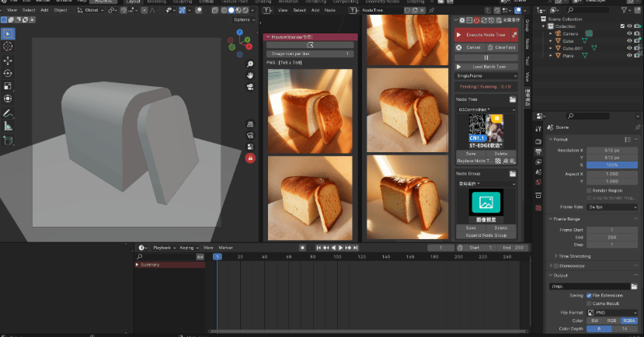Select the Rotate tool in viewport toolbar
Screen dimensions: 644x337
8,73
